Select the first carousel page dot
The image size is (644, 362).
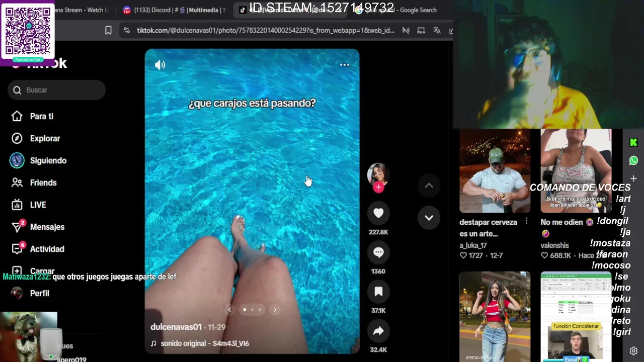(x=245, y=310)
